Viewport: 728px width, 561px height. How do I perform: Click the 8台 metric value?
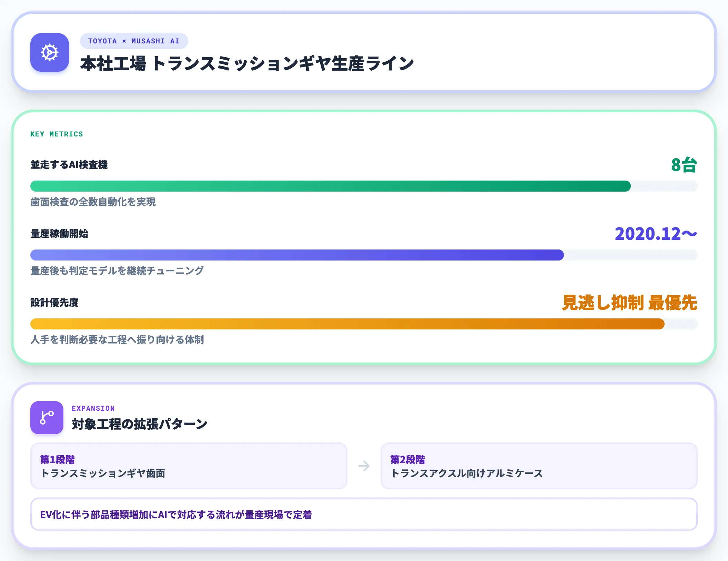coord(684,165)
